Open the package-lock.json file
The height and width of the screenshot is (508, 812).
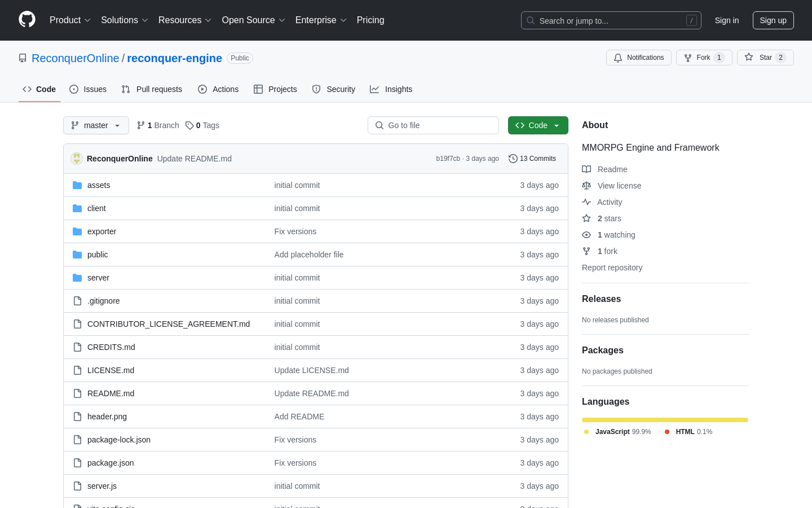coord(119,440)
